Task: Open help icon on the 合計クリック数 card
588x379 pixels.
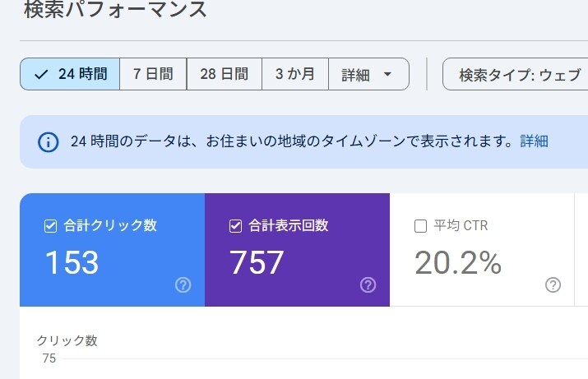Action: [183, 285]
